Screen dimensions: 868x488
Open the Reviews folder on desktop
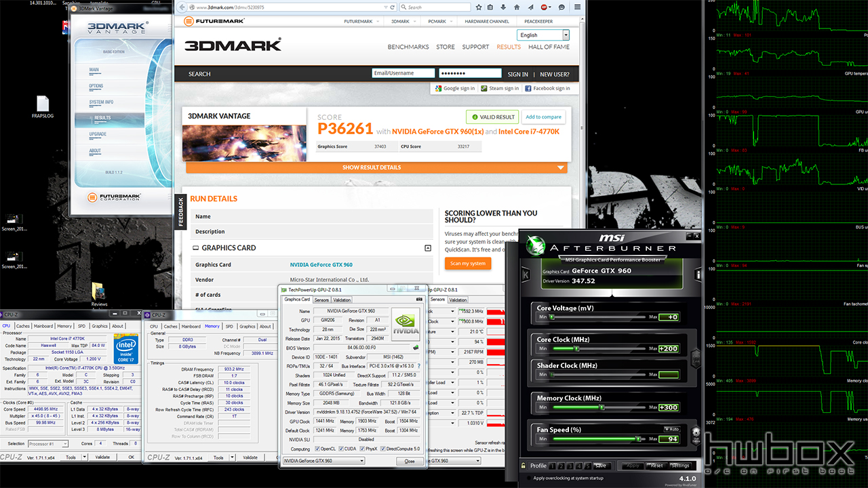click(99, 295)
